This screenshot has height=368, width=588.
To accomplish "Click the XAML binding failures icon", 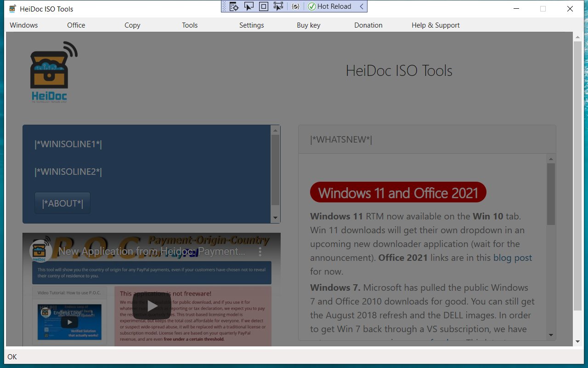I will tap(295, 6).
